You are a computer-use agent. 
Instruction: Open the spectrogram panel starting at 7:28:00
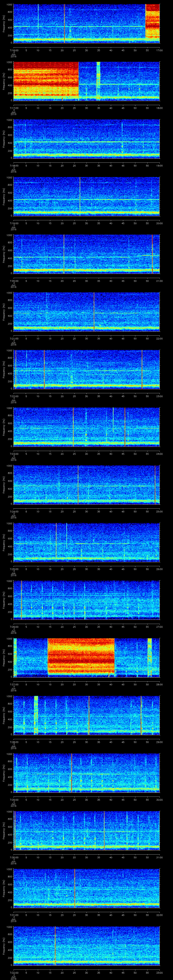[87, 715]
